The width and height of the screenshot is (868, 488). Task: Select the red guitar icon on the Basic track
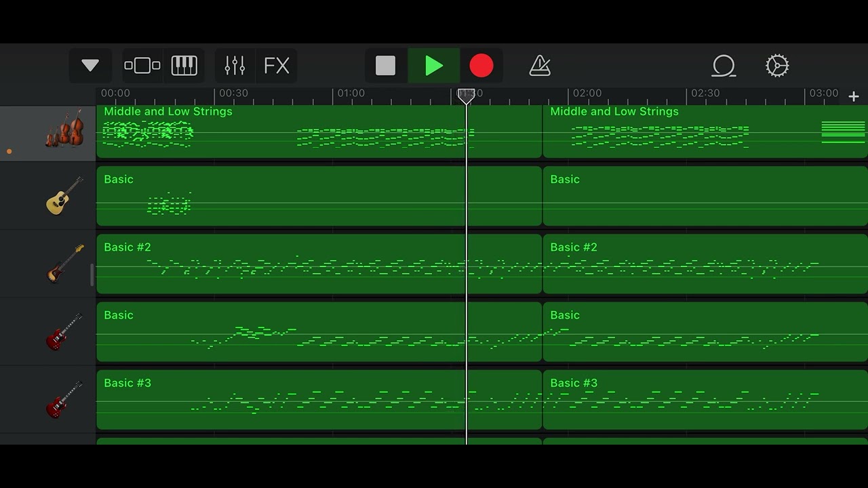click(64, 331)
